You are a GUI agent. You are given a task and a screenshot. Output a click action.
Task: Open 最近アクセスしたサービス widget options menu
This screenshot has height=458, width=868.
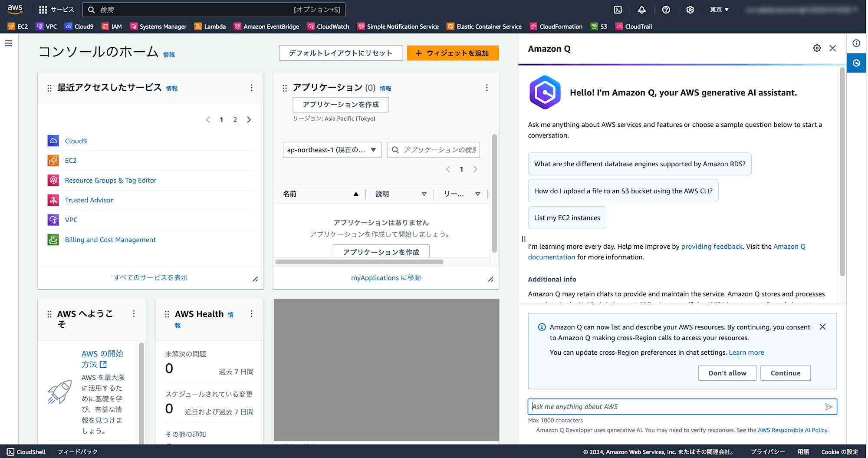(x=251, y=88)
